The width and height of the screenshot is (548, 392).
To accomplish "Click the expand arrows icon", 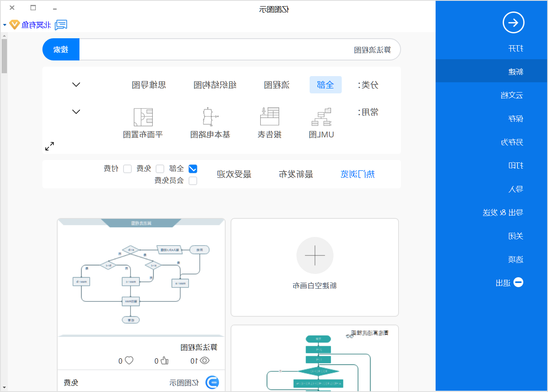I will tap(49, 146).
